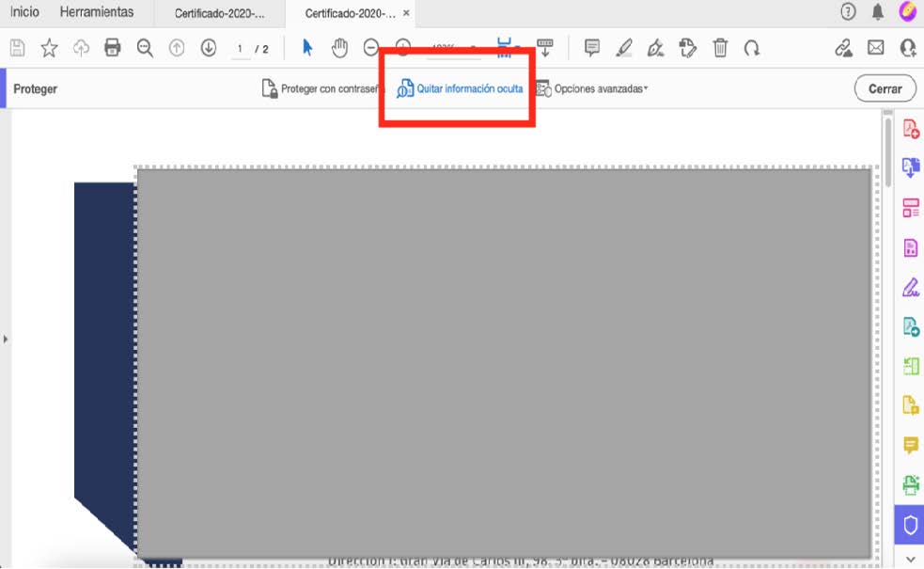The image size is (924, 569).
Task: Click Proteger con contraseña
Action: [325, 88]
